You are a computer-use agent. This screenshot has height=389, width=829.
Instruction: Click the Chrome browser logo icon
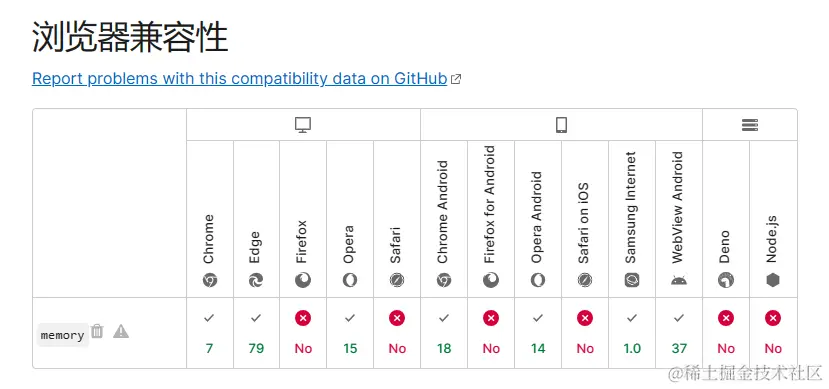pos(209,280)
